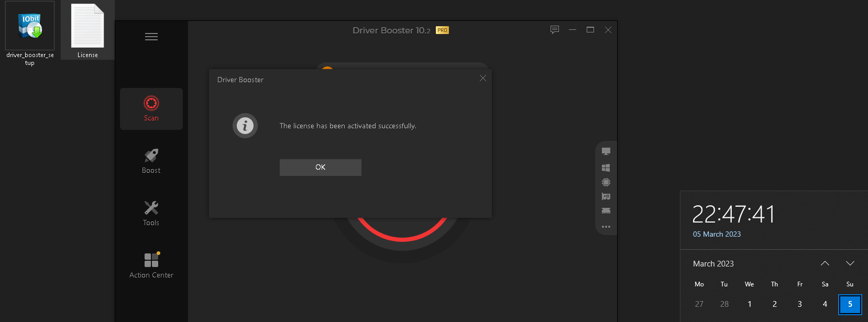
Task: Select Friday 3 in the calendar
Action: (x=800, y=304)
